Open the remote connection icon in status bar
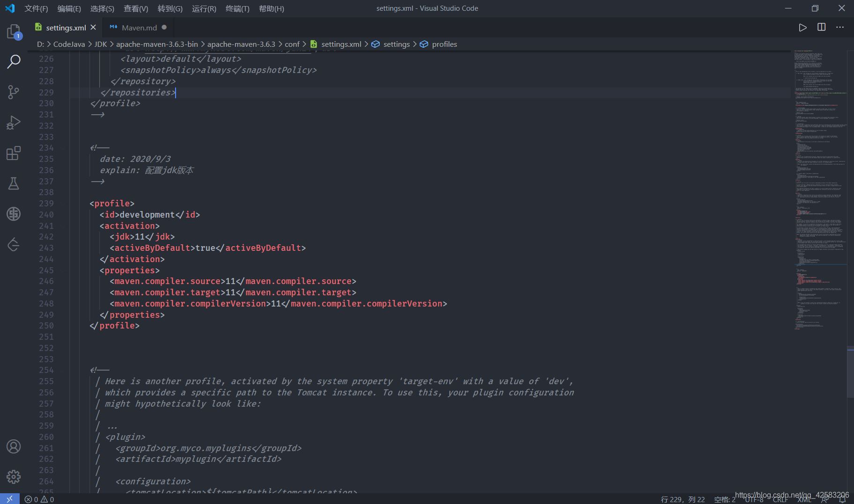This screenshot has height=504, width=854. pyautogui.click(x=8, y=499)
